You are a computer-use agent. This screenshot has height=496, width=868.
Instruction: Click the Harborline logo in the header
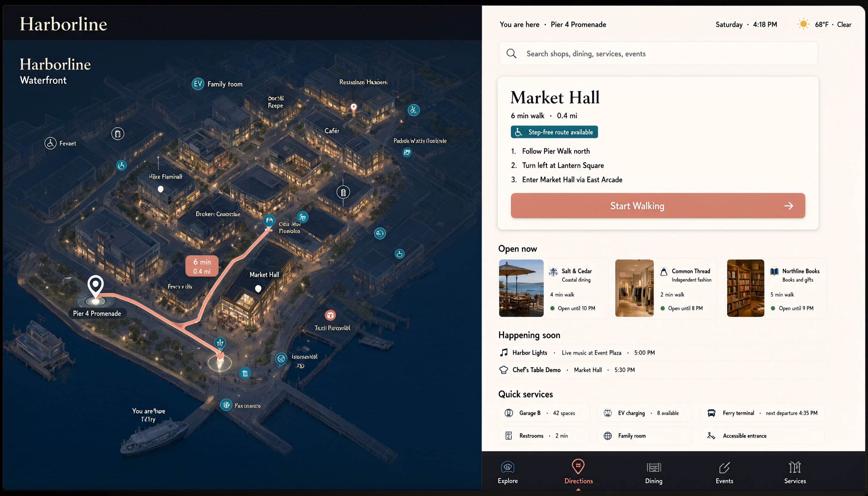63,24
